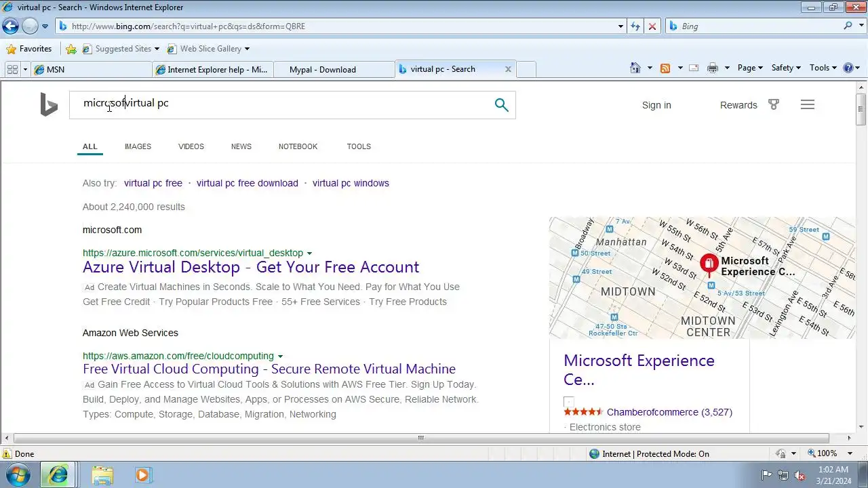Open the recent pages dropdown beside Forward
This screenshot has width=868, height=488.
[45, 26]
